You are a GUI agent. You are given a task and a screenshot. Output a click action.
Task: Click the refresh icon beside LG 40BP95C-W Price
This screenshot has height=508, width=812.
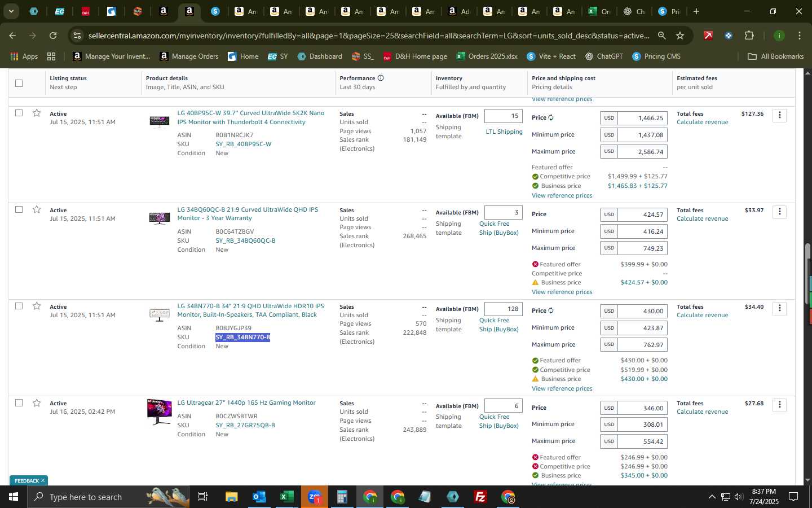pyautogui.click(x=551, y=118)
